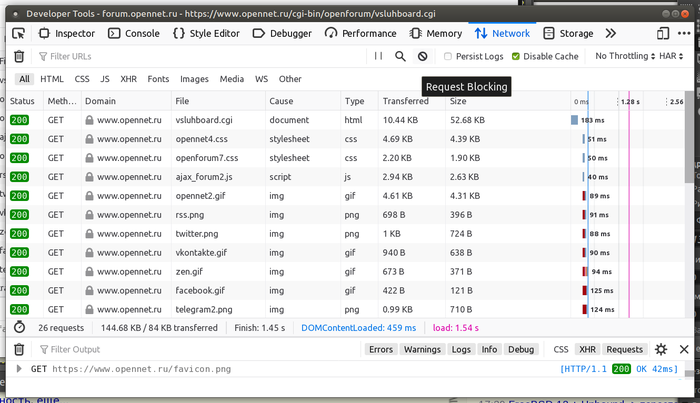
Task: Open network search magnifier
Action: 400,56
